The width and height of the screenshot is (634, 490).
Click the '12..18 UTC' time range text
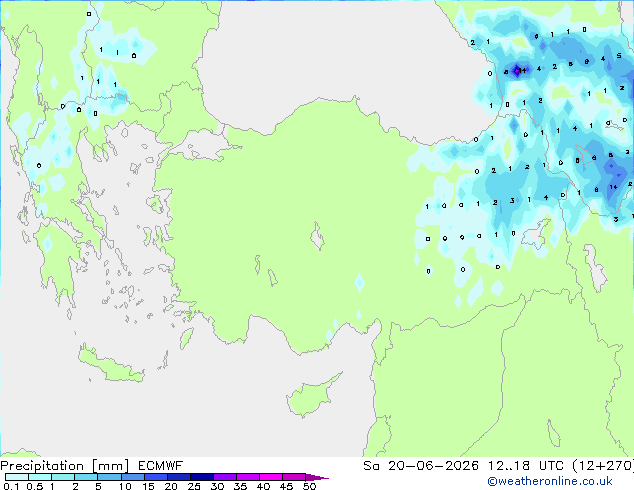[526, 466]
